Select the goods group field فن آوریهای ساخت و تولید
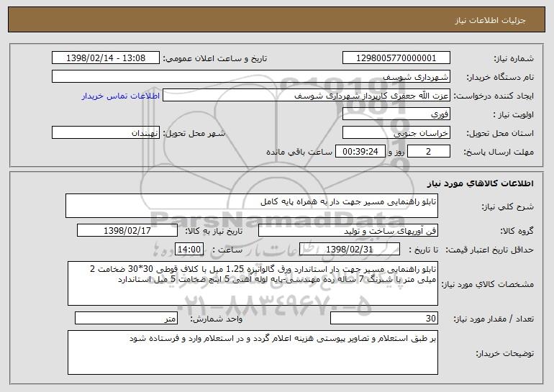This screenshot has height=392, width=554. (348, 231)
